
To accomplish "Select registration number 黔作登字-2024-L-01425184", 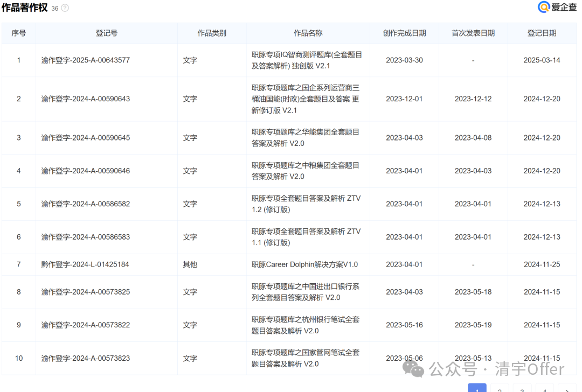I will point(85,264).
